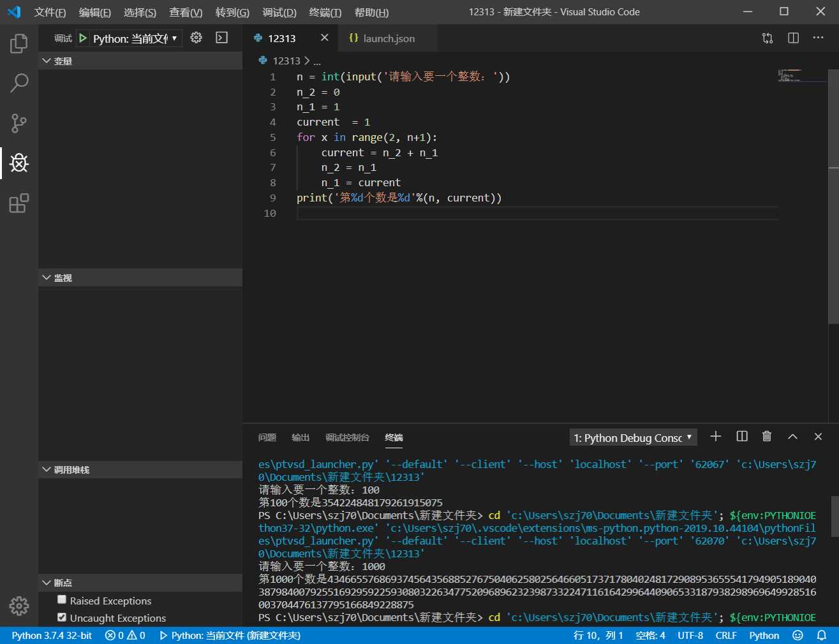Click the VS Code logo in title bar
This screenshot has width=839, height=644.
click(x=14, y=12)
